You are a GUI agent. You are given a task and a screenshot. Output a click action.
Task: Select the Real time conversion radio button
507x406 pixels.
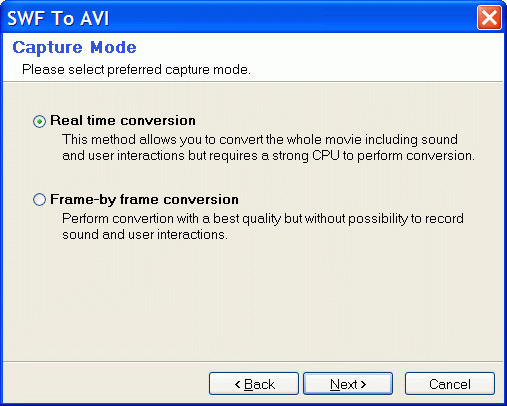[x=39, y=121]
